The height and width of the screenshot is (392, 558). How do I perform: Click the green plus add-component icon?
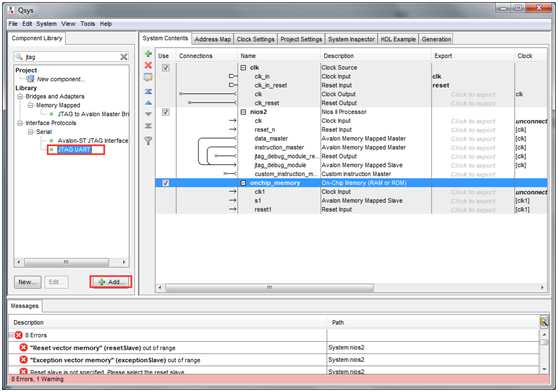pos(148,54)
